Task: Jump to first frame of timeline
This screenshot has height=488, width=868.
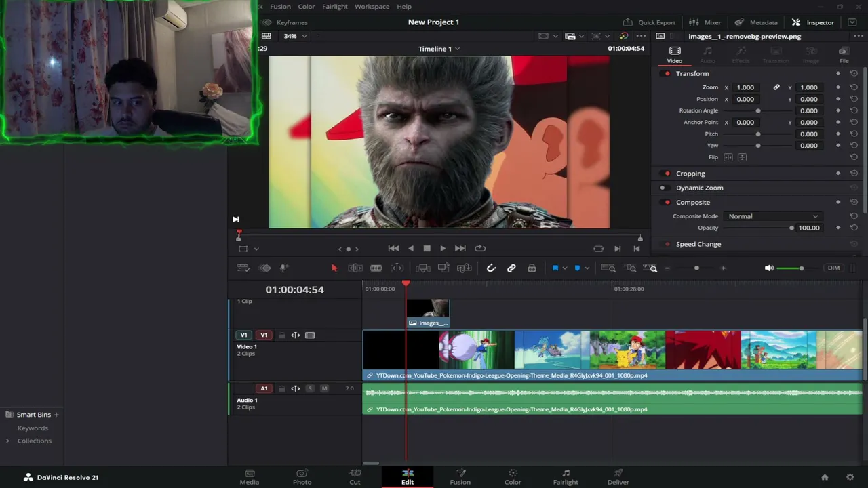Action: pos(393,249)
